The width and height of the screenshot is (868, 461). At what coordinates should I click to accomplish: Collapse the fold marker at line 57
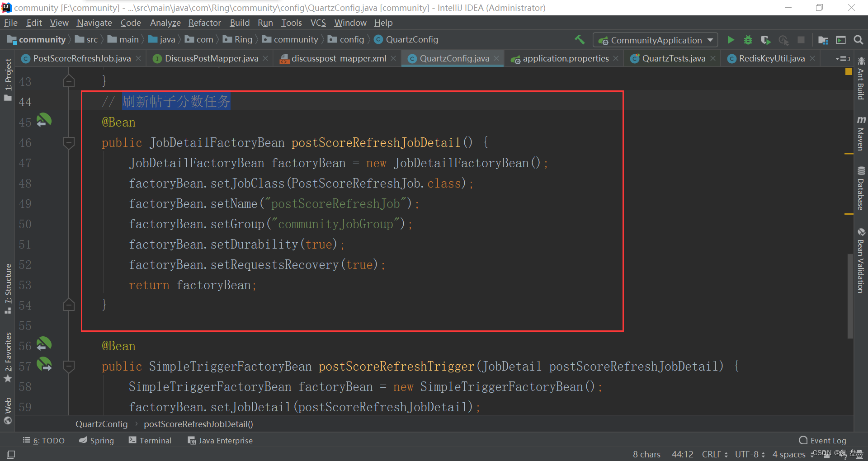click(x=69, y=366)
